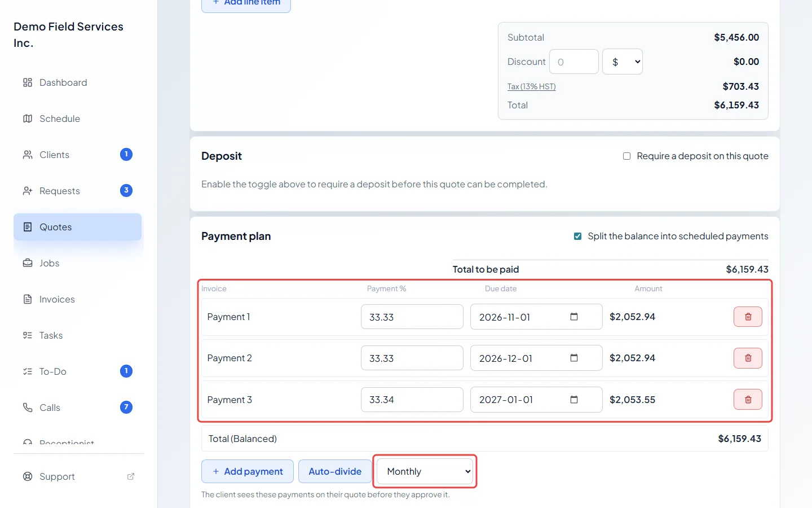Click the Jobs briefcase icon
Screen dimensions: 812x508
click(28, 263)
